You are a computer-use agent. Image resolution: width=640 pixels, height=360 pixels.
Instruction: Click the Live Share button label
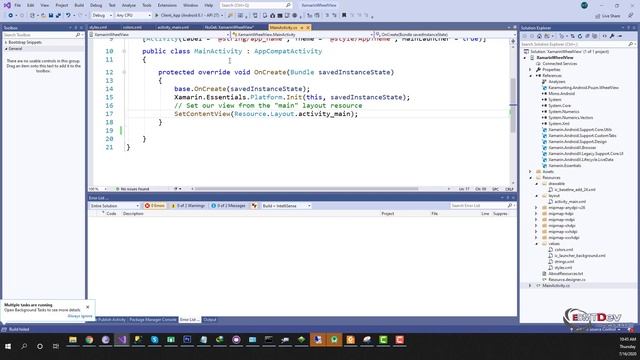[611, 16]
